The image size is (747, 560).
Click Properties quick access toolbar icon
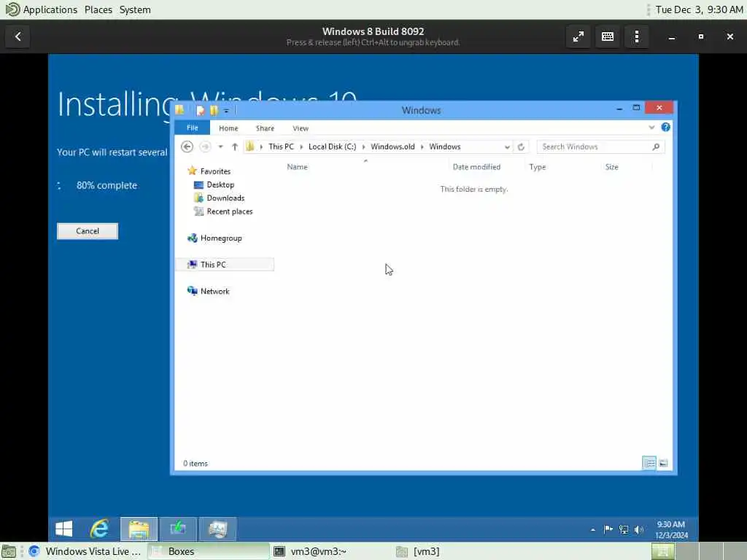tap(200, 111)
